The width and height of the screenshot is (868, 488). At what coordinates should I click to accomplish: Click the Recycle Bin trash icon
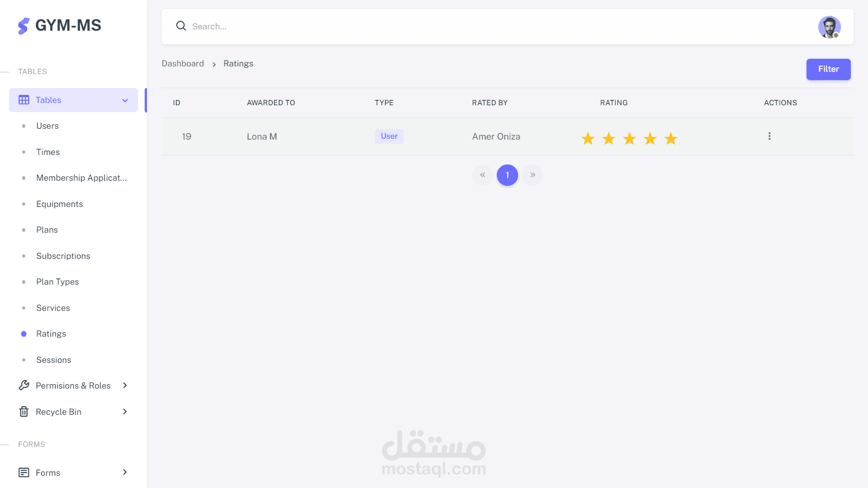pyautogui.click(x=24, y=412)
